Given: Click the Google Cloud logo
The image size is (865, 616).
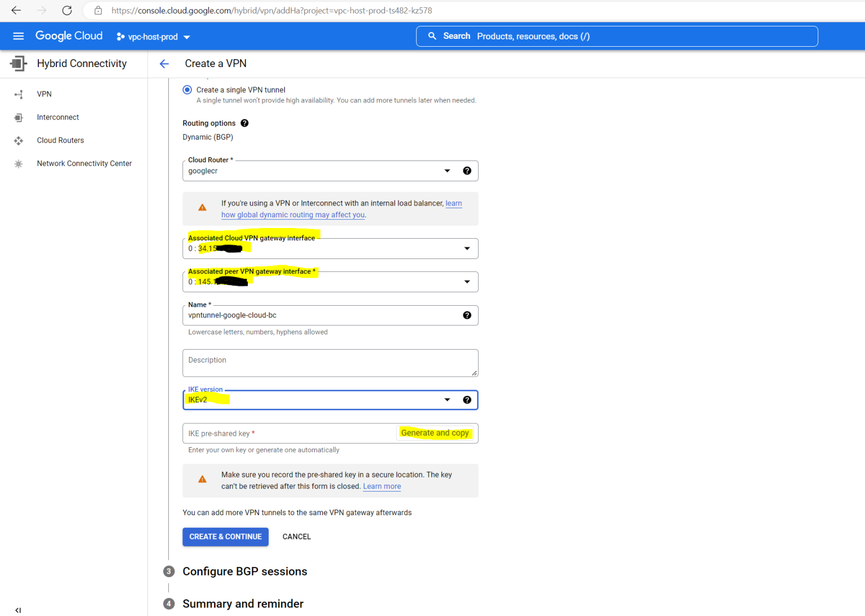Looking at the screenshot, I should click(69, 35).
